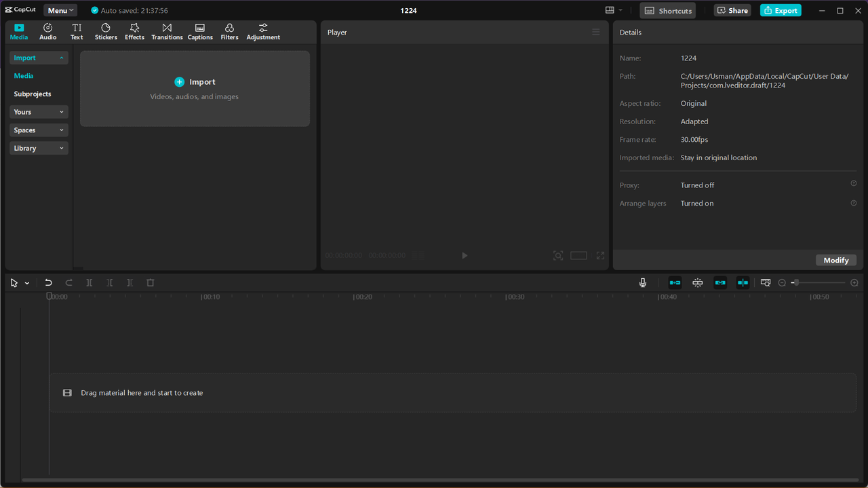The image size is (868, 488).
Task: Click the Auto saved status indicator
Action: coord(130,11)
